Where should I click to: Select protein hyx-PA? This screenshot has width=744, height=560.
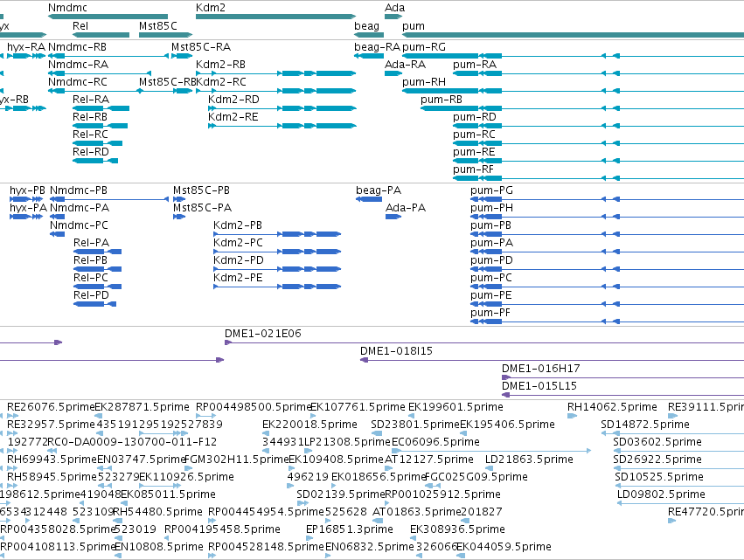click(x=26, y=218)
